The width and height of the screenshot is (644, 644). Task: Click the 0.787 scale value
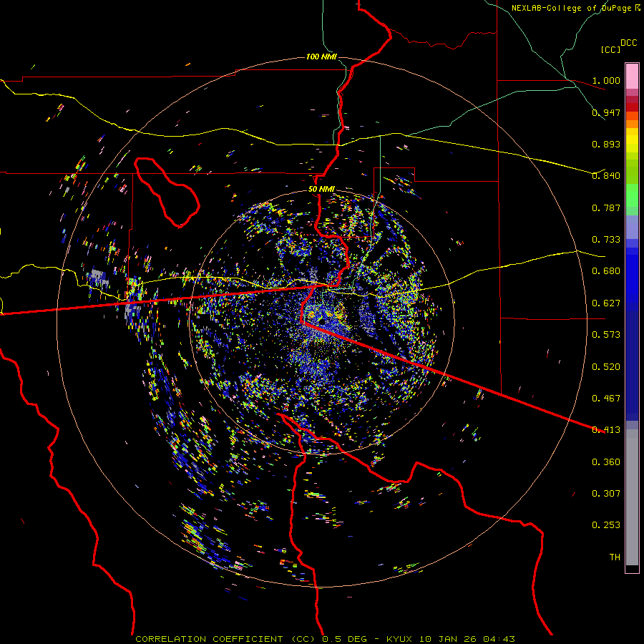pyautogui.click(x=606, y=208)
